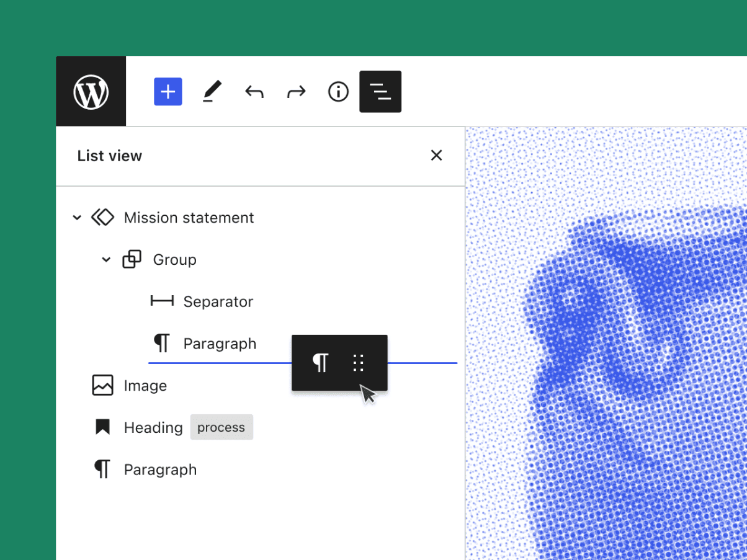Screen dimensions: 747x560
Task: Select the Mission statement pattern block
Action: coord(189,218)
